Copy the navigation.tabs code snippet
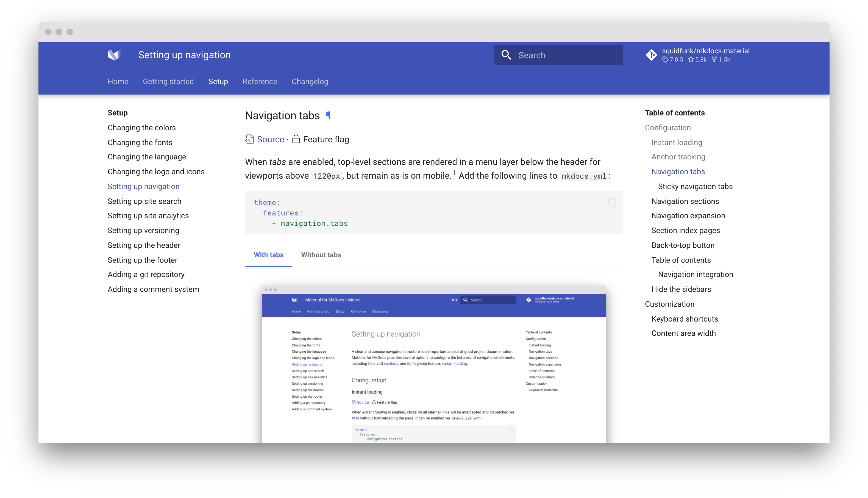 pyautogui.click(x=611, y=202)
